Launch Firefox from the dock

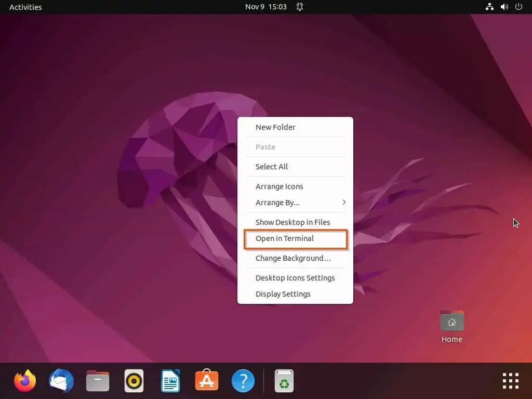(25, 381)
